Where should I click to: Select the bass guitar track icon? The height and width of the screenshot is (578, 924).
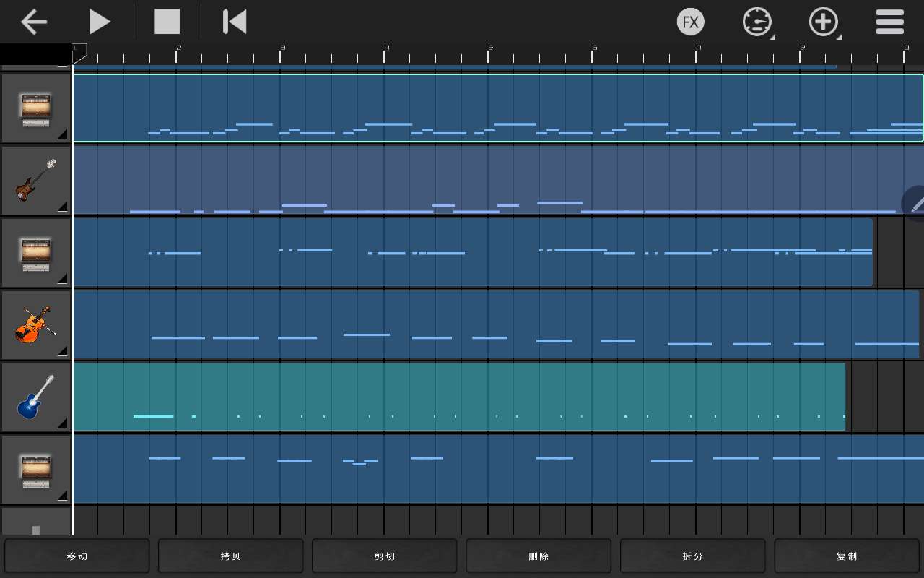click(35, 181)
